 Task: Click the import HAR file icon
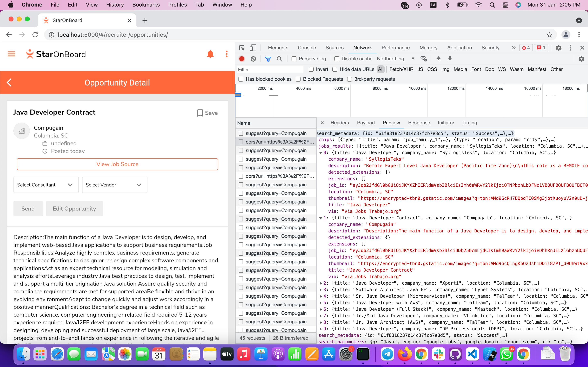(438, 59)
